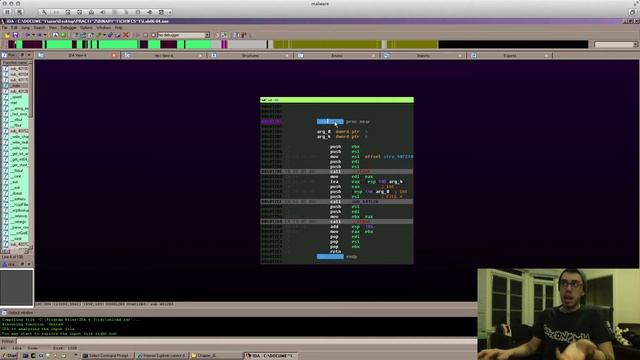Click the start process play icon
Image resolution: width=640 pixels, height=360 pixels.
(x=138, y=36)
